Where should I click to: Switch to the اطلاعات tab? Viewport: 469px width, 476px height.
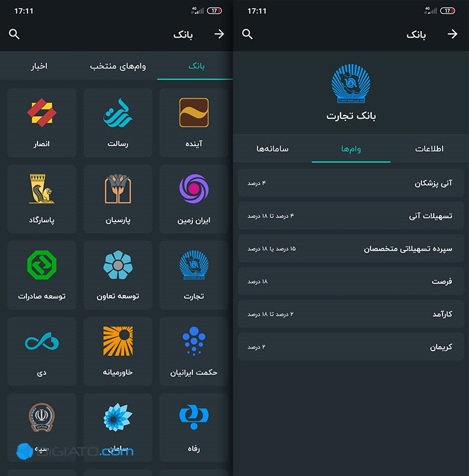(429, 148)
